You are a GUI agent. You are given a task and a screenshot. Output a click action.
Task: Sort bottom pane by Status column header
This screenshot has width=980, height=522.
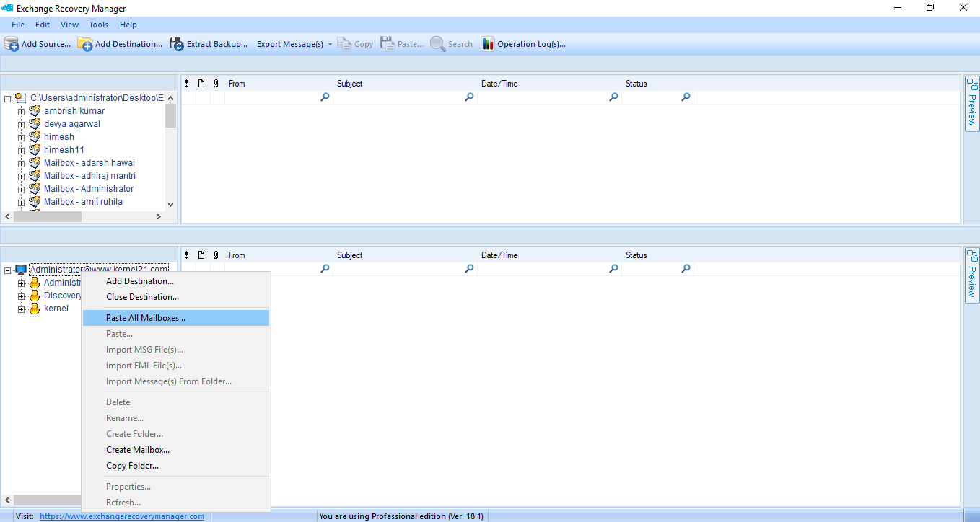657,255
